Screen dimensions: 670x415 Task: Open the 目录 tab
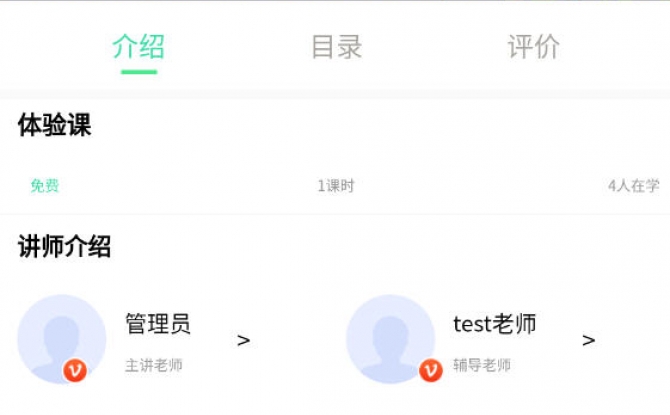point(337,47)
